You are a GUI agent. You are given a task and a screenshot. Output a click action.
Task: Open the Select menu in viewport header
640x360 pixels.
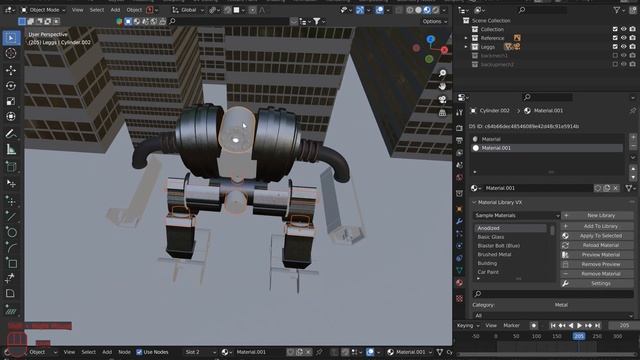click(x=97, y=10)
